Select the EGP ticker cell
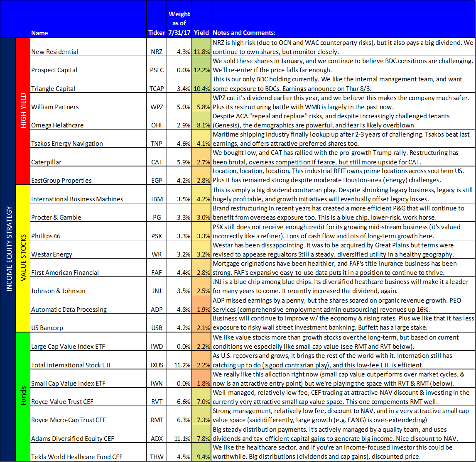 (x=157, y=176)
